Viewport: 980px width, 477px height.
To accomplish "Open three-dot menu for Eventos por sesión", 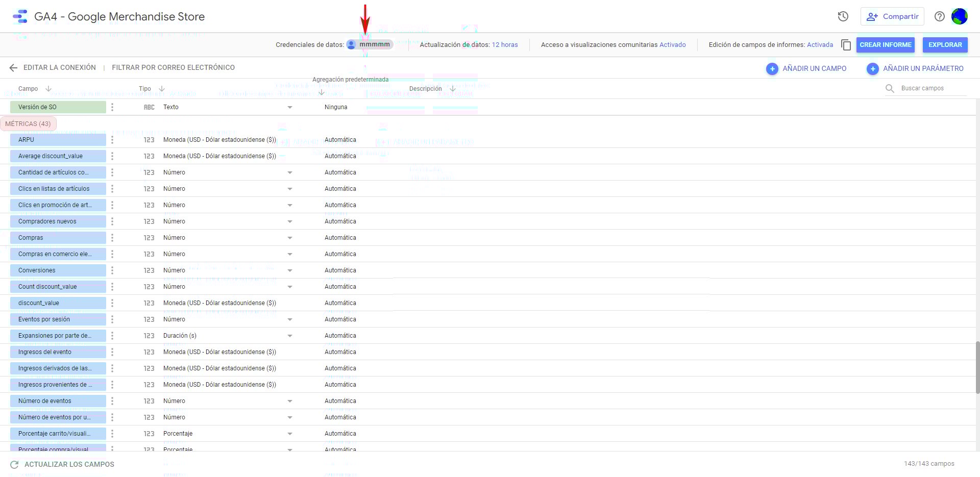I will coord(112,319).
